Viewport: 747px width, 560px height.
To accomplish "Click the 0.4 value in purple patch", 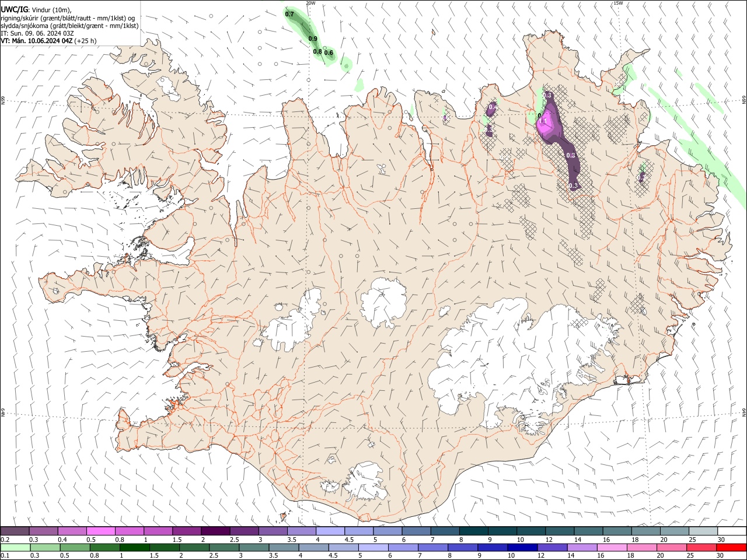I will pos(492,107).
